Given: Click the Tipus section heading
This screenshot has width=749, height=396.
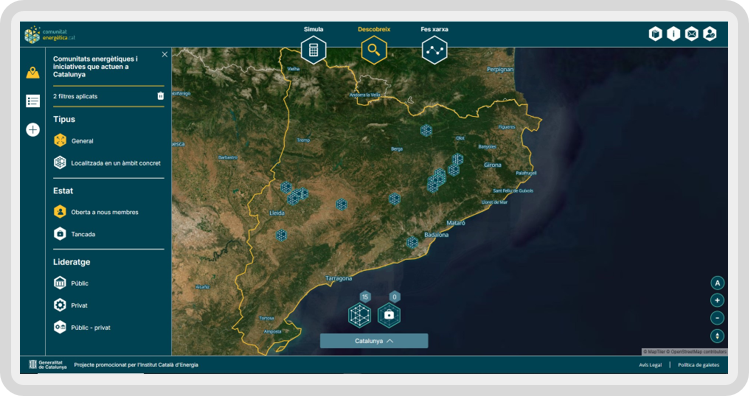Looking at the screenshot, I should 64,119.
